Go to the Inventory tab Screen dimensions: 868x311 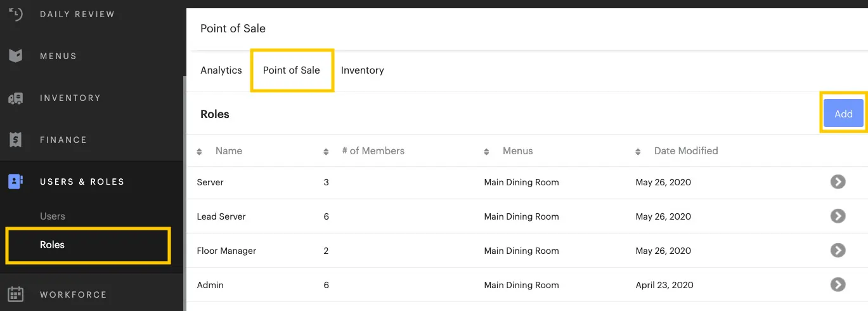pos(362,70)
